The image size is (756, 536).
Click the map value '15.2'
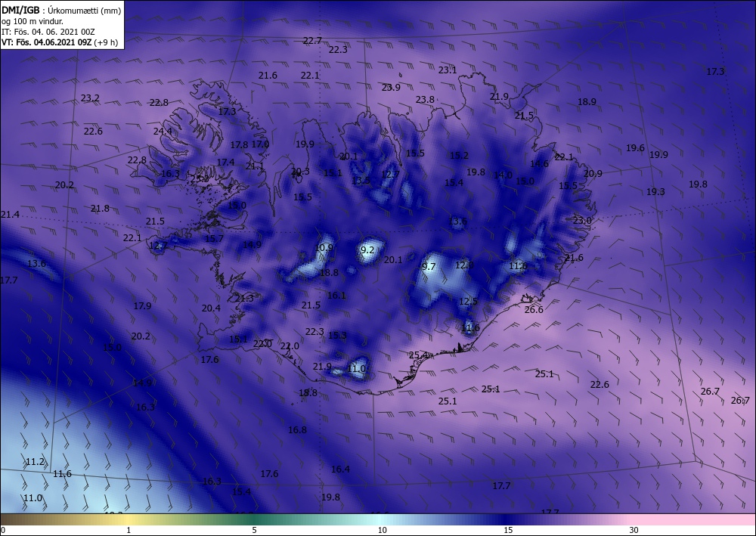click(459, 155)
